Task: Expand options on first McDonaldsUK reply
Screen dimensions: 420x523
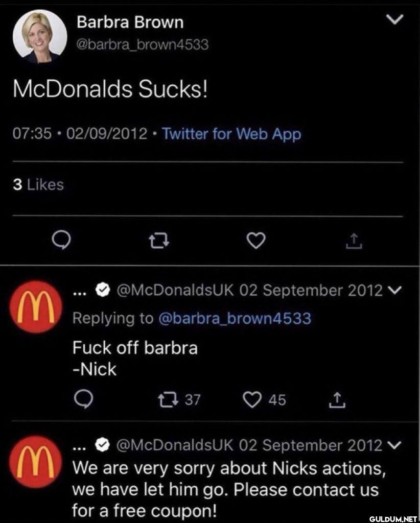Action: pos(395,291)
